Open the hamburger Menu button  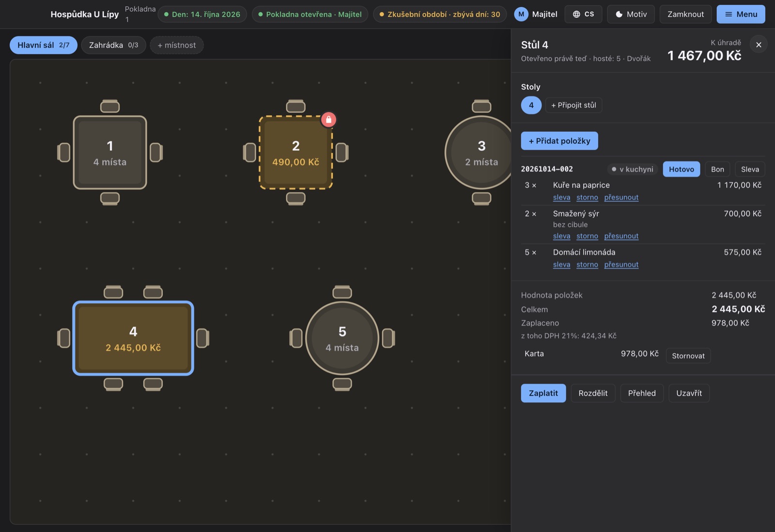(x=741, y=14)
